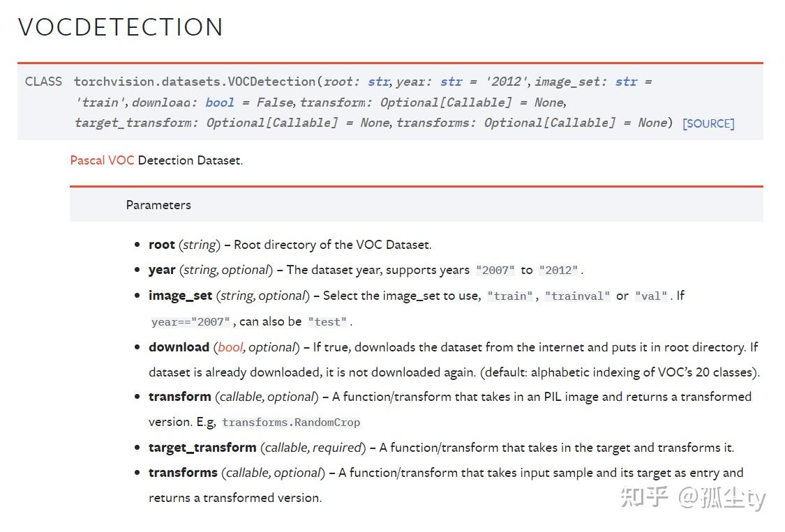Click the image_set parameter name
The image size is (785, 532).
tap(180, 296)
